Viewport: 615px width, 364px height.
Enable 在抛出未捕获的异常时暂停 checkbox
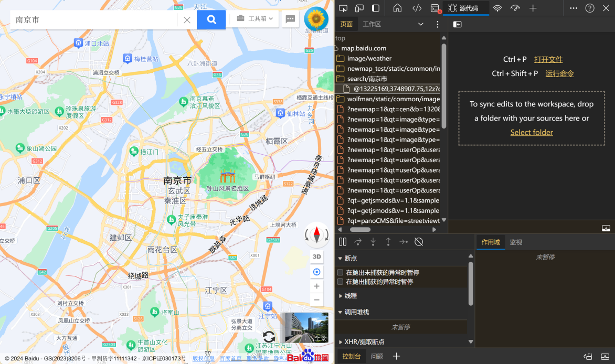click(x=340, y=272)
